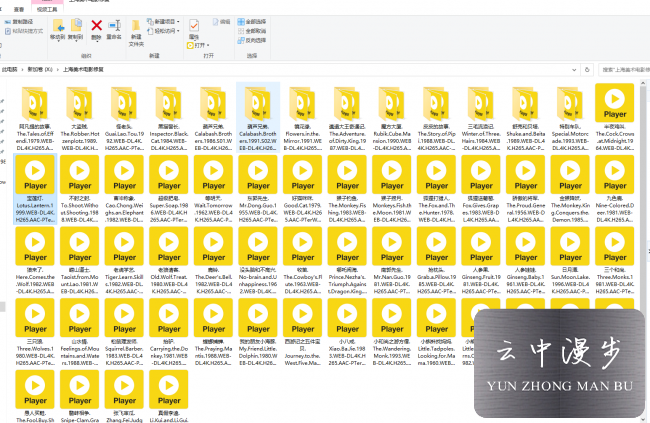
Task: Select Fox.Gives.Grapes.1983 video file
Action: pyautogui.click(x=481, y=189)
